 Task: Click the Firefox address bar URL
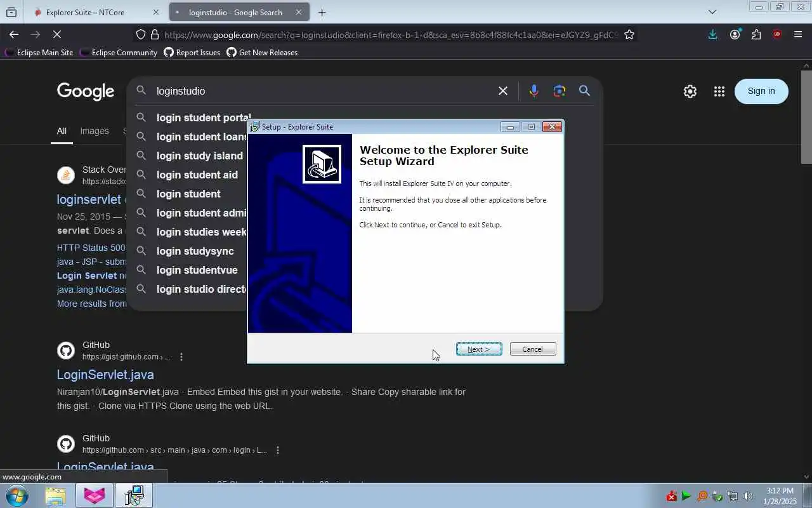coord(390,35)
